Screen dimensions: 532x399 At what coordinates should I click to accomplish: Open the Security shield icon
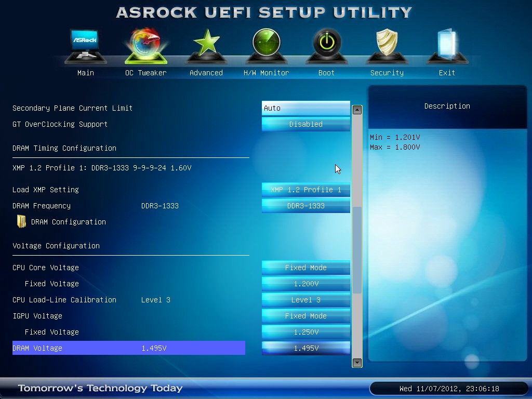click(387, 46)
